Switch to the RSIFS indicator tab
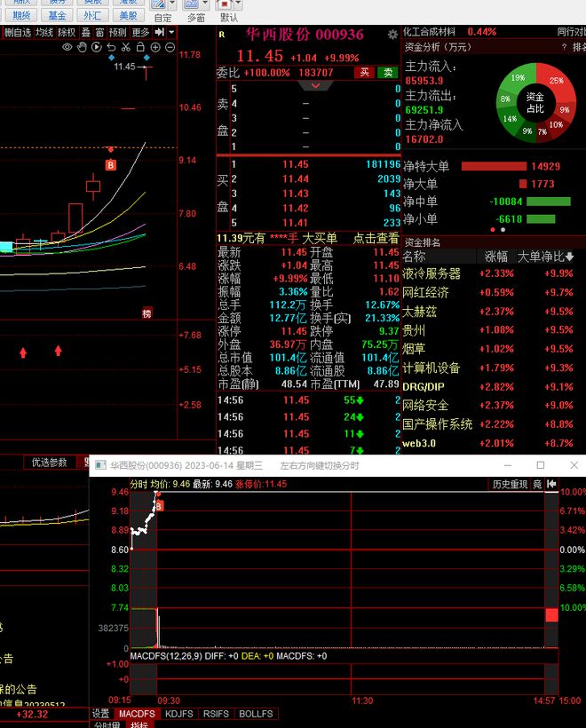The height and width of the screenshot is (728, 586). 216,714
